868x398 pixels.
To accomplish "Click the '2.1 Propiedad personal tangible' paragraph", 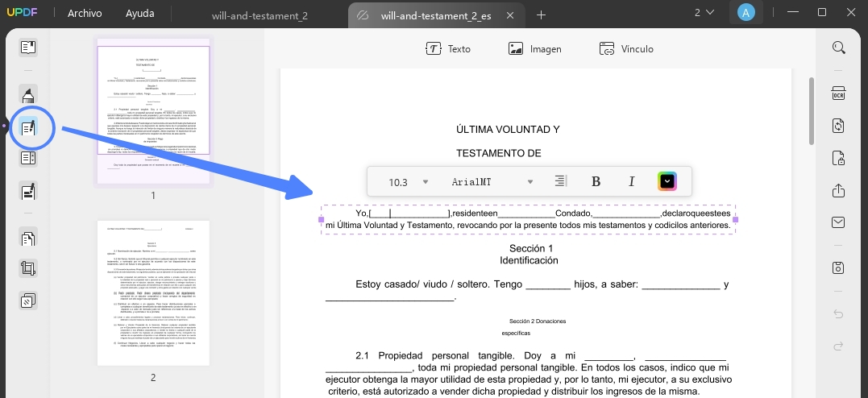I will pos(529,374).
